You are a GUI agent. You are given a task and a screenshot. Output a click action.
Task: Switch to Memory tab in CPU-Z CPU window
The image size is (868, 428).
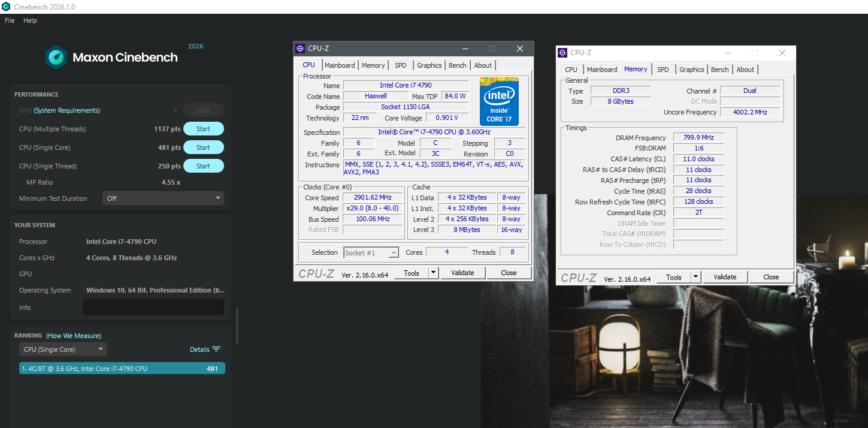click(x=373, y=65)
